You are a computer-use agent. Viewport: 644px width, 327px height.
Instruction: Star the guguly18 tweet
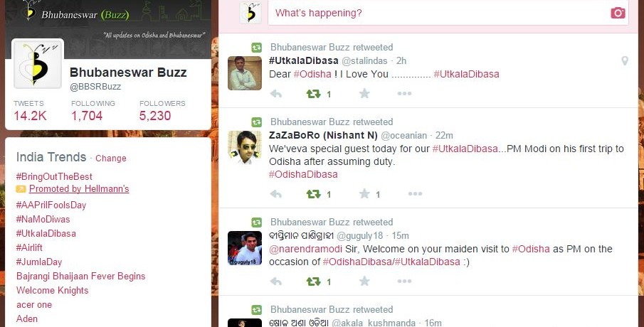point(364,282)
